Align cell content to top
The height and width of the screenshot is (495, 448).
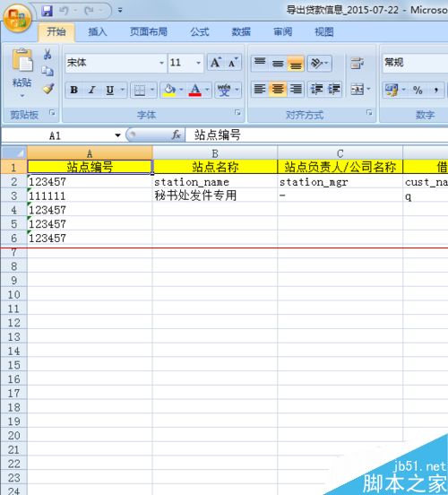(260, 63)
